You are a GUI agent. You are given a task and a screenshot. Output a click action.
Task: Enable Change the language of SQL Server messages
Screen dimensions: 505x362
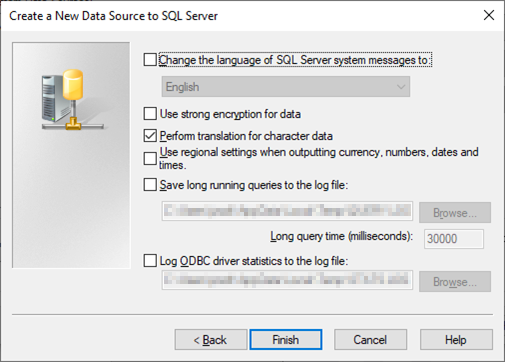click(x=150, y=60)
